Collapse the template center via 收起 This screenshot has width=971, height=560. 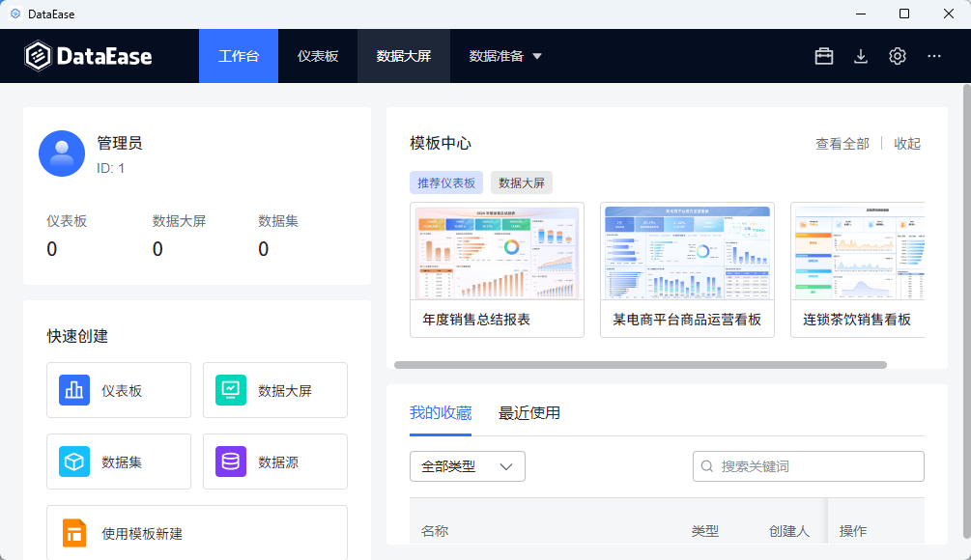906,143
